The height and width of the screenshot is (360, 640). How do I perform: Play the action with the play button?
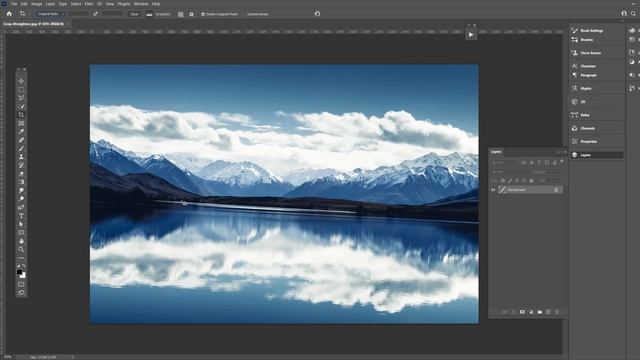point(471,35)
